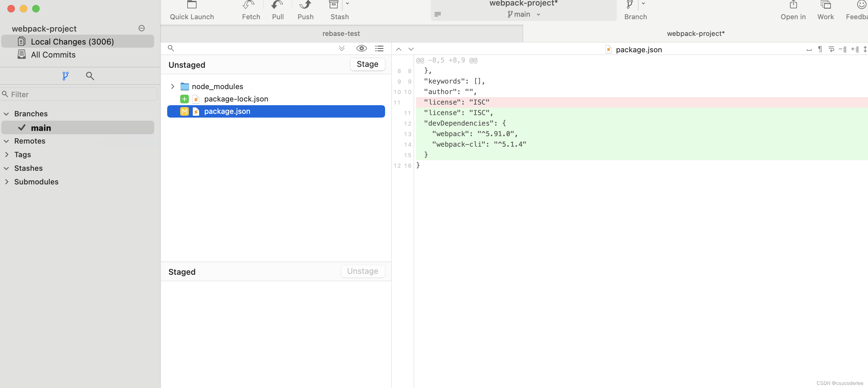
Task: Jump to previous diff change arrow
Action: [x=399, y=50]
